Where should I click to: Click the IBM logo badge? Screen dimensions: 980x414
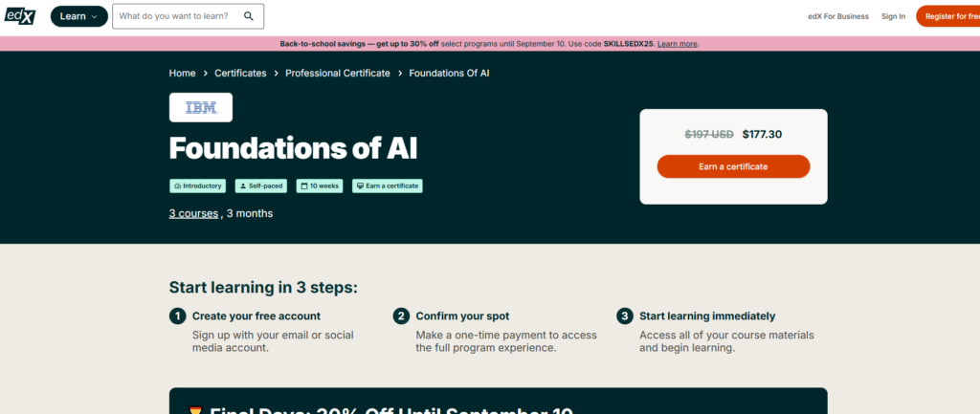pos(201,107)
